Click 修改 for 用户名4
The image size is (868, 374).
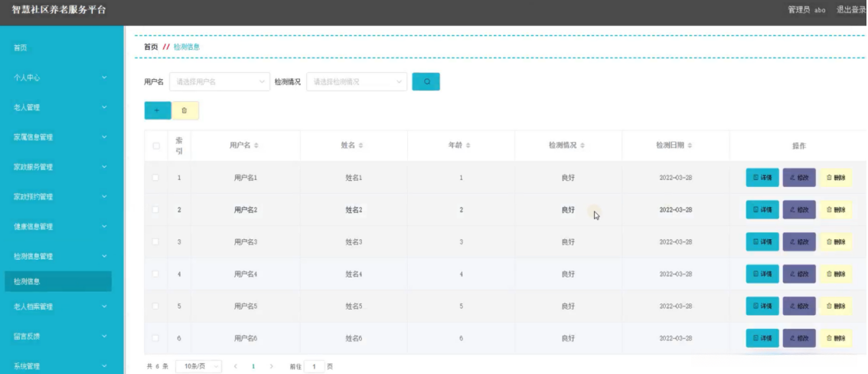coord(799,274)
